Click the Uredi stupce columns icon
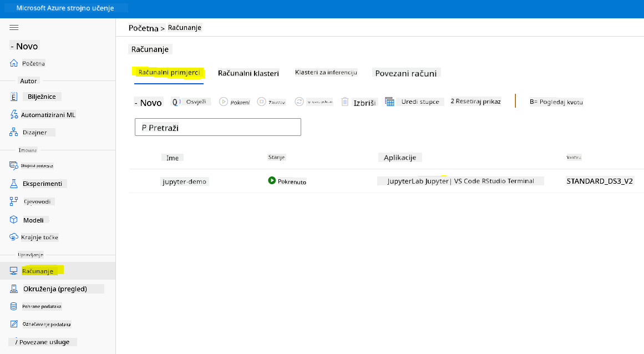 [390, 102]
